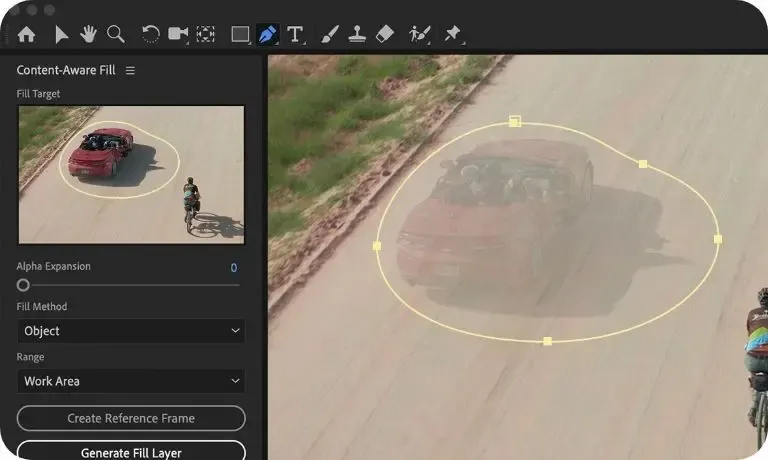Select the Zoom magnifier tool
This screenshot has width=768, height=460.
116,34
